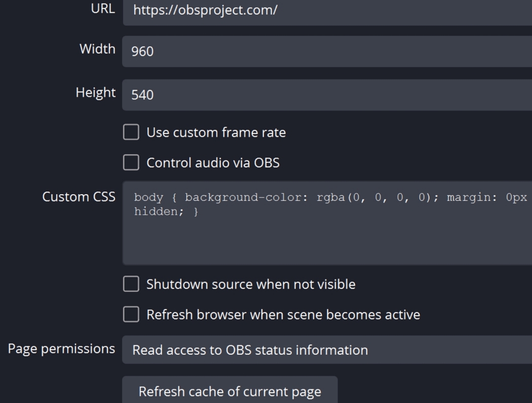Open the Page permissions dropdown

click(327, 350)
